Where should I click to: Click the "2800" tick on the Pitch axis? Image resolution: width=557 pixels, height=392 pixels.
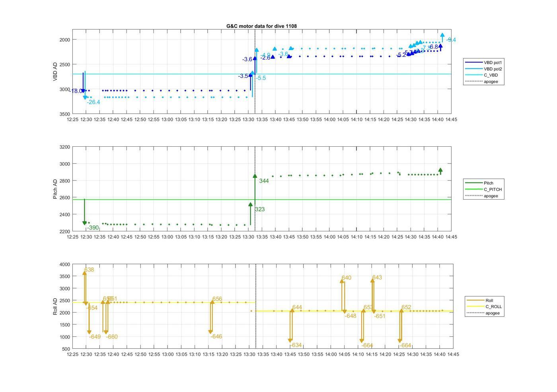[x=64, y=181]
